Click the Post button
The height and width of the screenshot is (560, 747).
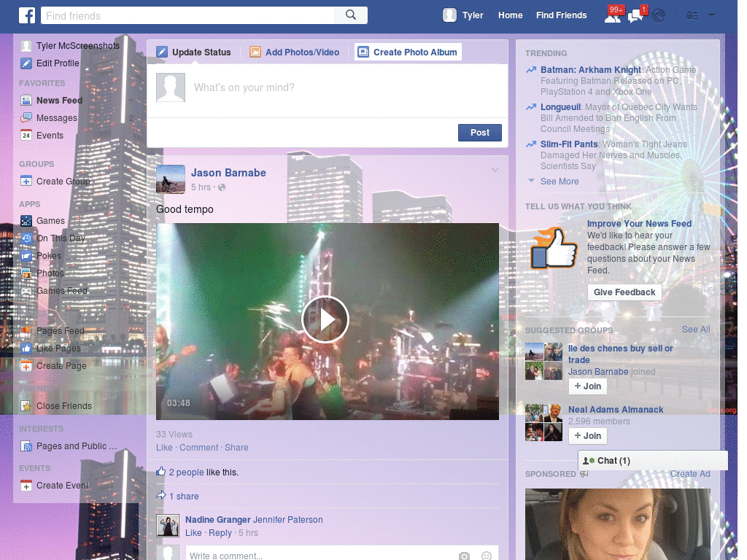[x=480, y=133]
